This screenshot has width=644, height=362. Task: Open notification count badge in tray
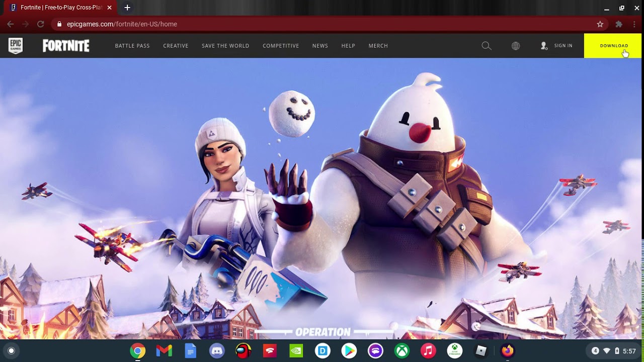click(x=595, y=351)
